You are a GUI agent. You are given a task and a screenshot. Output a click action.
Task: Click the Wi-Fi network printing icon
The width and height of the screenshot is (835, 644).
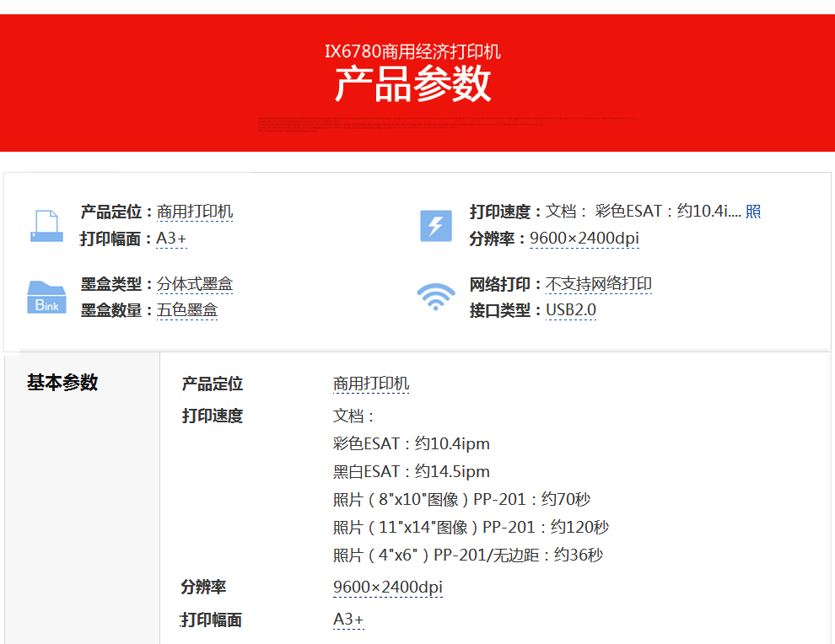(x=436, y=297)
